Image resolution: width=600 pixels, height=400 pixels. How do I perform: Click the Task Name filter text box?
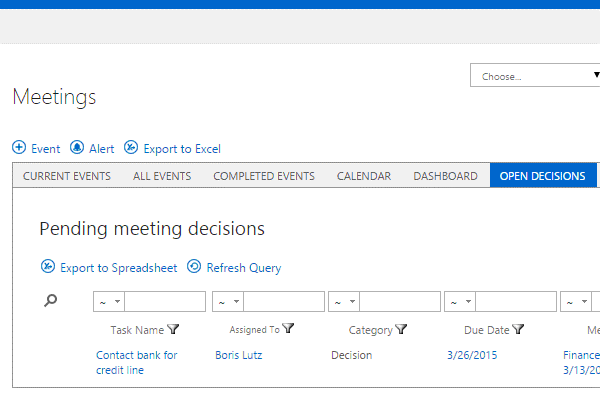165,302
